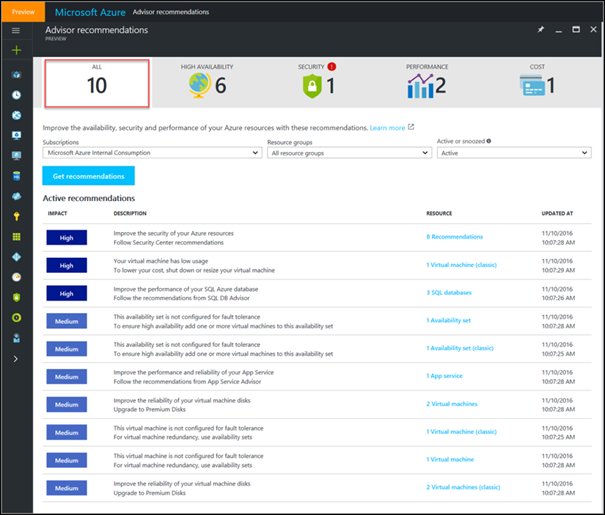Open the 1 App service link
This screenshot has height=515, width=605.
444,376
